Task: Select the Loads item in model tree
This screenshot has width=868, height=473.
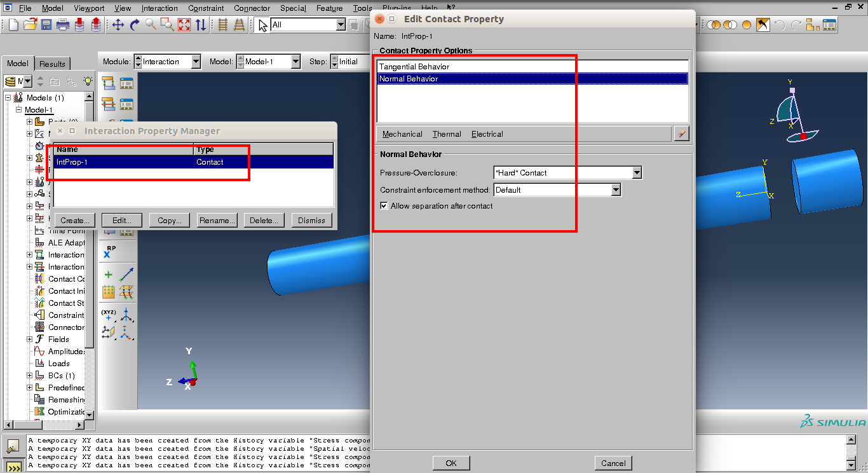Action: (59, 364)
